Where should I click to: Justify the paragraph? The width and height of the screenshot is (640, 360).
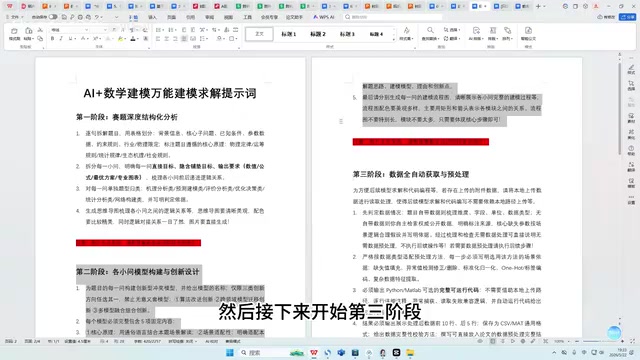tap(184, 38)
